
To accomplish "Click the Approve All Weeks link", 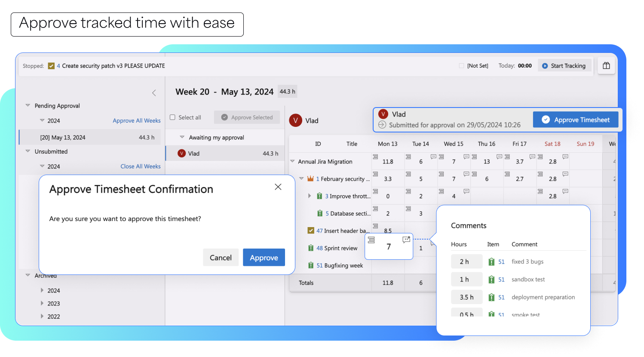I will coord(136,120).
